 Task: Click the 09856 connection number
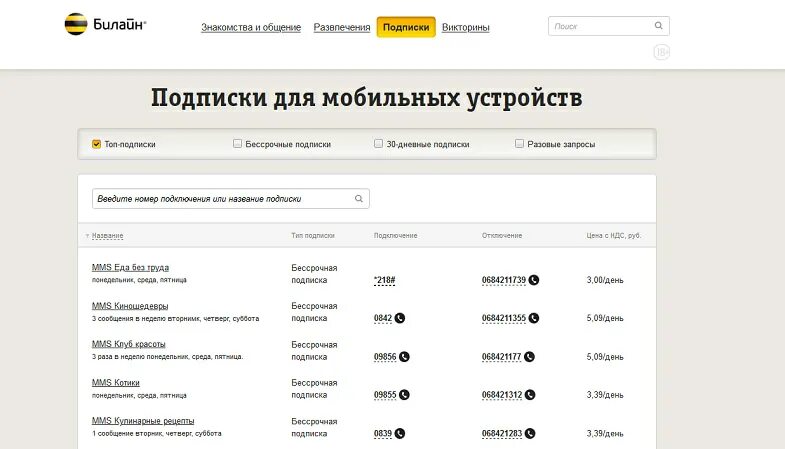(385, 356)
